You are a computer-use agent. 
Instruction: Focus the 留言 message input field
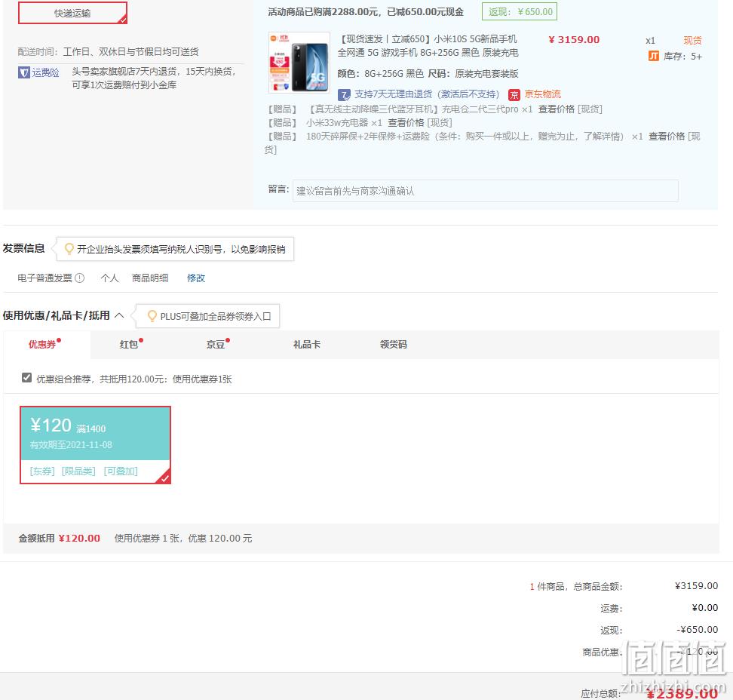[x=485, y=191]
